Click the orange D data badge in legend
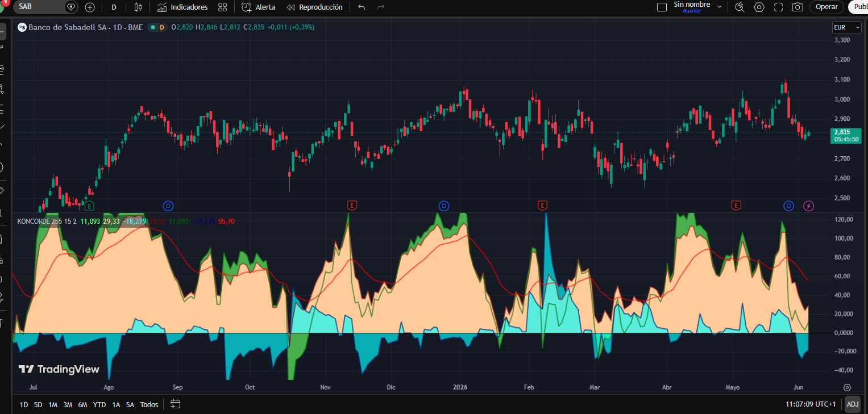The image size is (868, 414). click(x=161, y=27)
